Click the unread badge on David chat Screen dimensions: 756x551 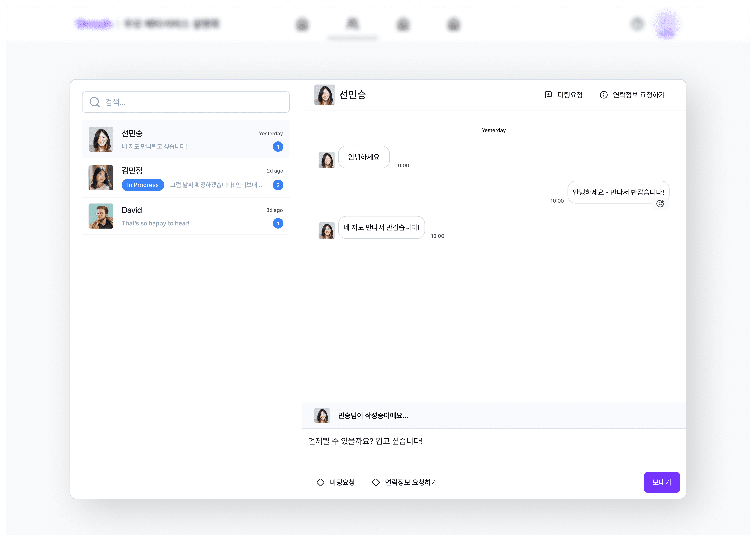coord(278,223)
